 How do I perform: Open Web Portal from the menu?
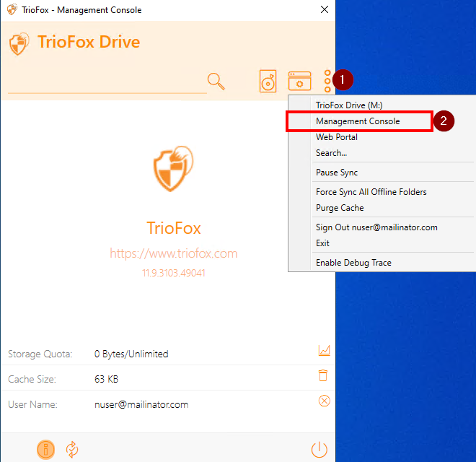click(382, 137)
